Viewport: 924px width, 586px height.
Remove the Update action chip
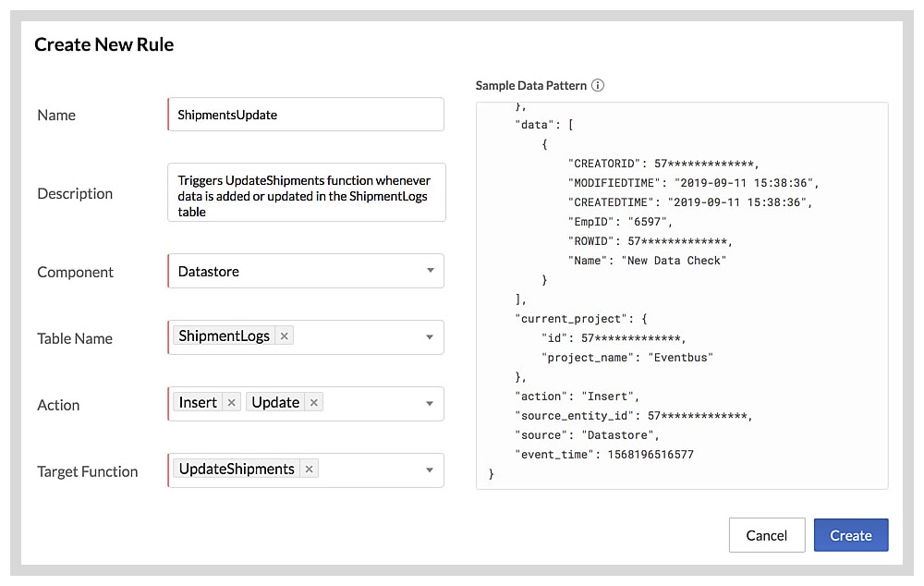[x=313, y=401]
